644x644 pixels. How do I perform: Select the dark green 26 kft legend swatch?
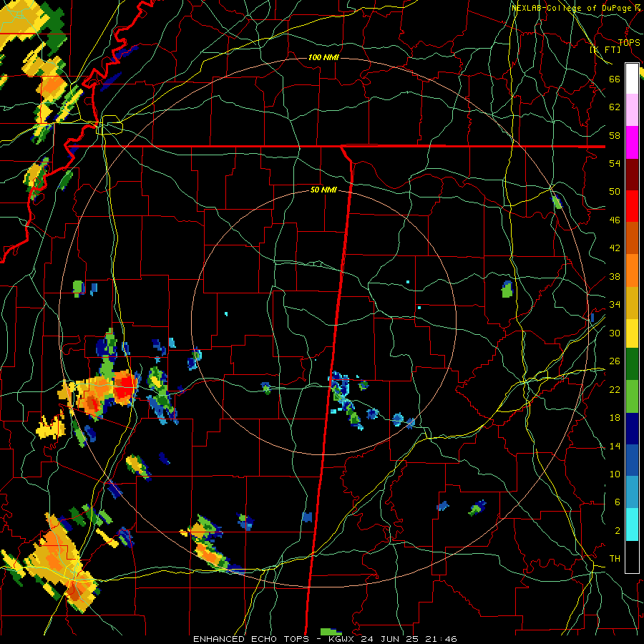click(x=632, y=364)
